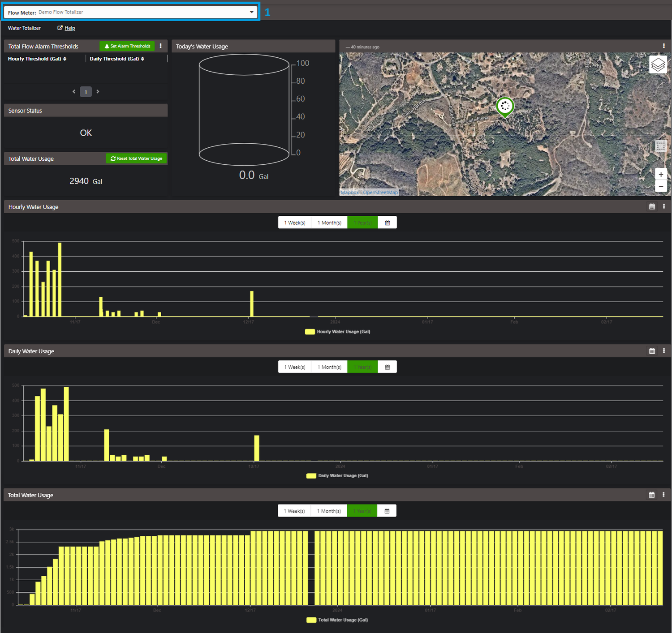Viewport: 672px width, 633px height.
Task: Keep 1 Year(s) selected on Total Water Usage chart
Action: click(362, 510)
